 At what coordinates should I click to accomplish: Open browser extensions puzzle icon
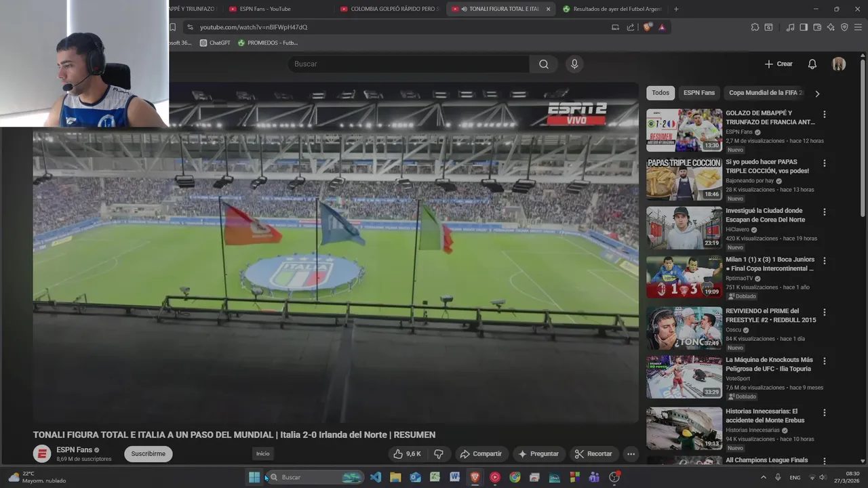pos(755,27)
